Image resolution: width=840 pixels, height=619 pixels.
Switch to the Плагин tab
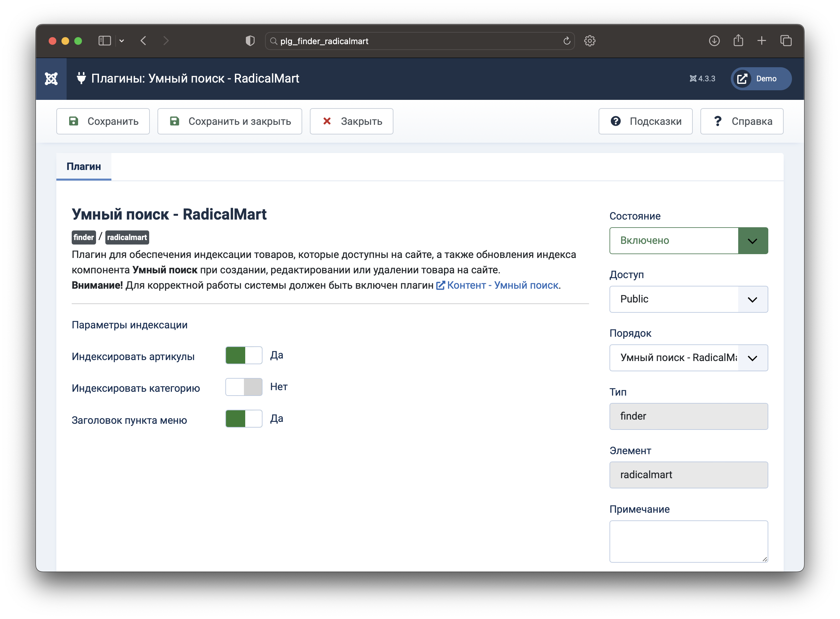[x=84, y=166]
